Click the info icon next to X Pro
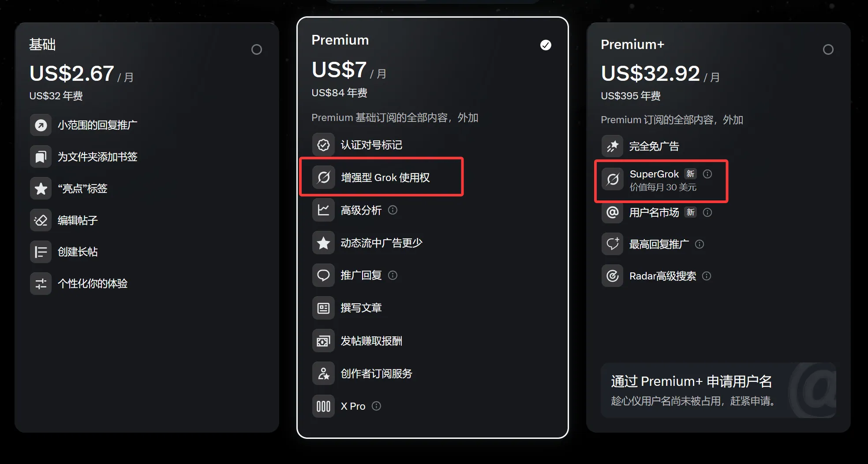 (377, 406)
